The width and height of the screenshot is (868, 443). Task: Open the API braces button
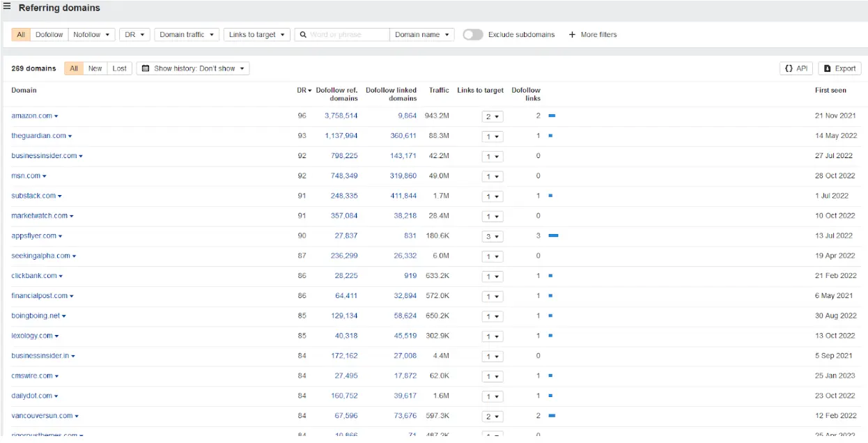click(796, 68)
